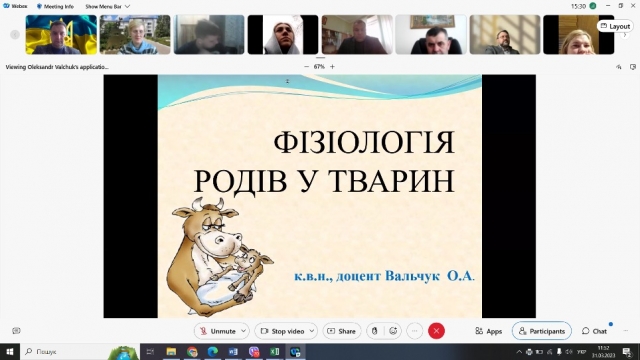The width and height of the screenshot is (640, 360).
Task: Share your screen content
Action: click(x=342, y=331)
